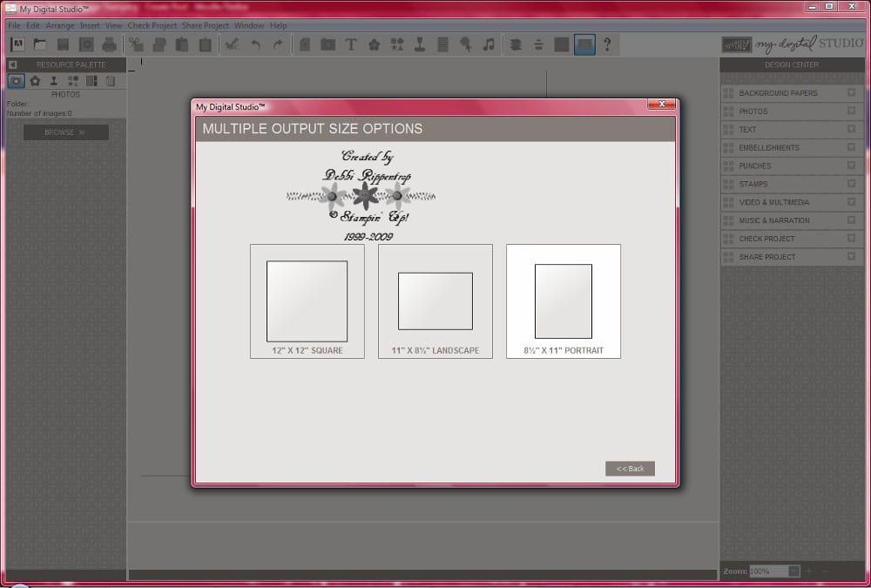Click the Cut scissors toolbar icon
The image size is (871, 588).
[x=136, y=44]
